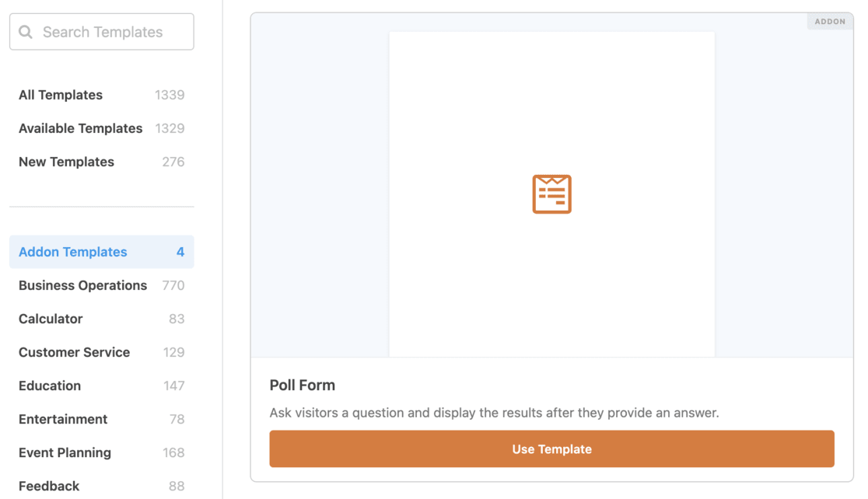The width and height of the screenshot is (868, 499).
Task: Click the ADDON badge on the template preview
Action: tap(829, 21)
